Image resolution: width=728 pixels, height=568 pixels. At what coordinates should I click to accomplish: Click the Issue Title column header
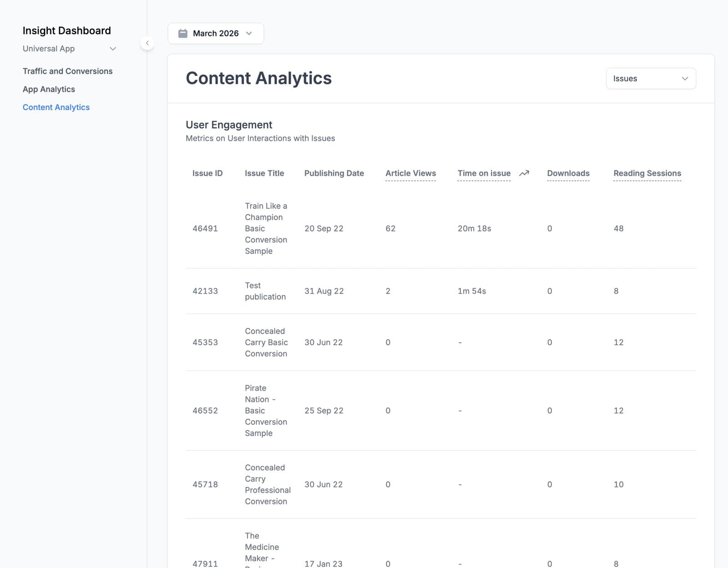point(264,173)
